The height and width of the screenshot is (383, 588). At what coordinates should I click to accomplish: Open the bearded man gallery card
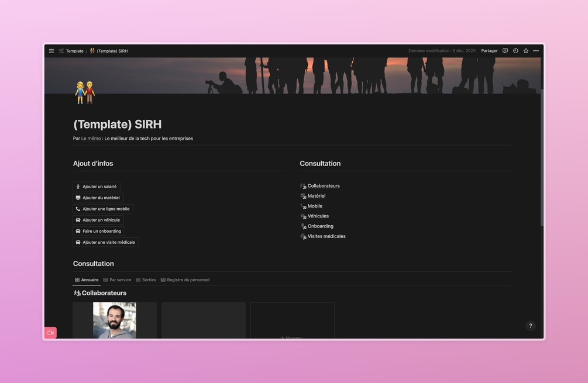(x=115, y=320)
